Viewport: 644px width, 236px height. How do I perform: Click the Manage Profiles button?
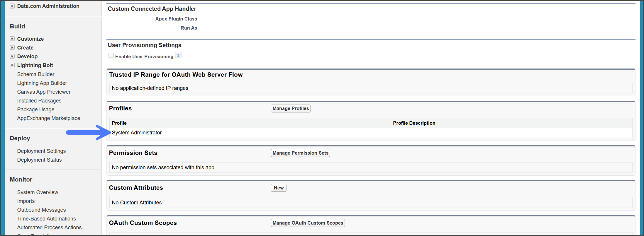coord(290,109)
